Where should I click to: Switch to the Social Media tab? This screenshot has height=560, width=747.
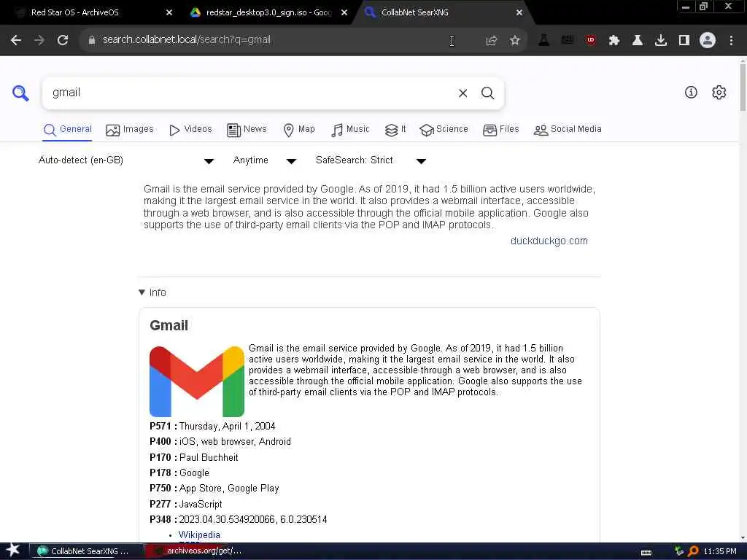coord(568,130)
